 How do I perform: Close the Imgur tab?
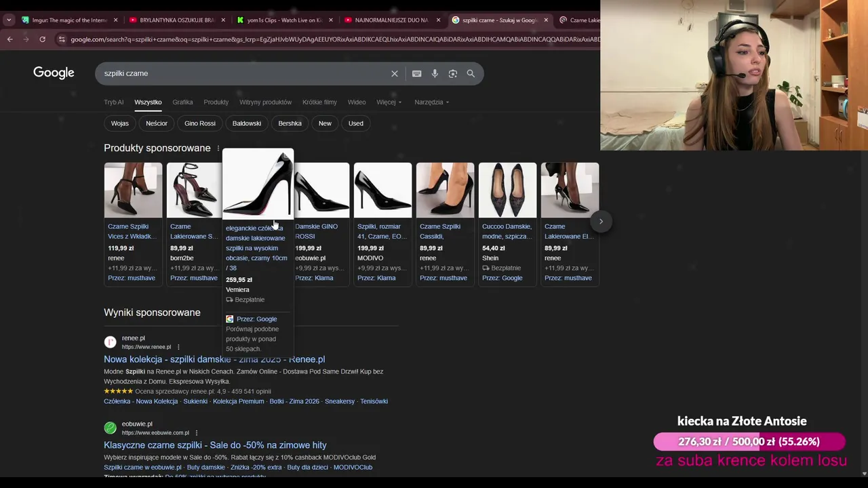pos(115,20)
